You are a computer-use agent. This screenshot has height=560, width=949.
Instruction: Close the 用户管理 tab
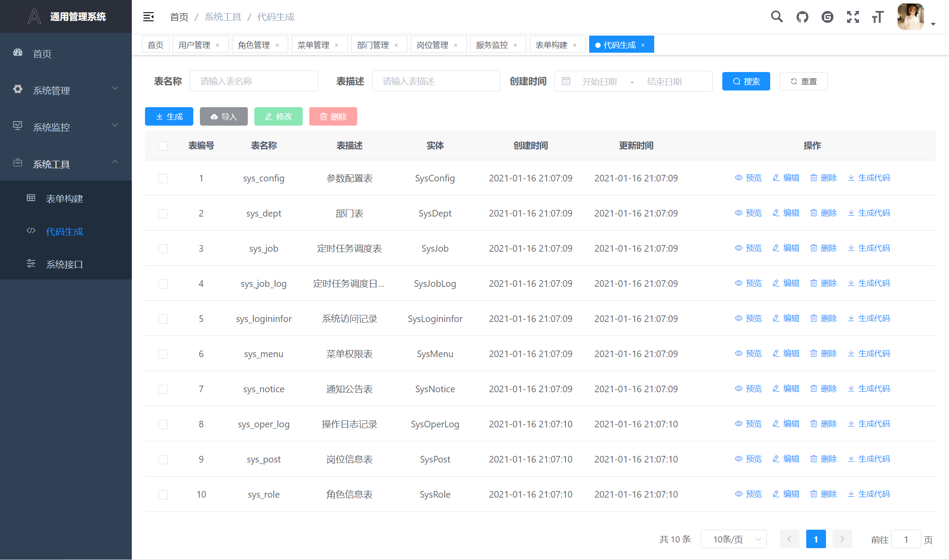tap(217, 45)
